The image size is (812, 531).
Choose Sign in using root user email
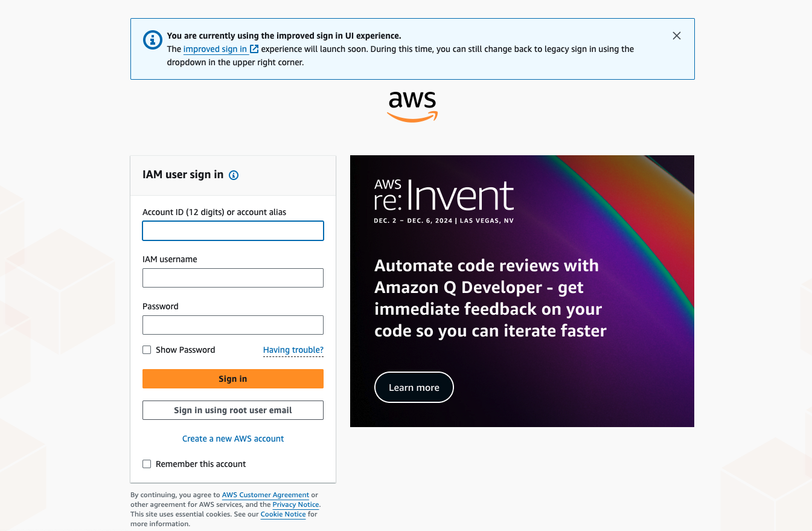233,410
